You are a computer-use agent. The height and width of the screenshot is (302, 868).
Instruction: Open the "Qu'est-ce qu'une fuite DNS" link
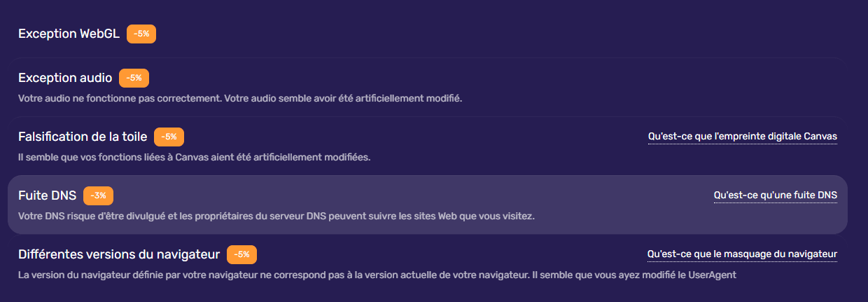(x=775, y=195)
